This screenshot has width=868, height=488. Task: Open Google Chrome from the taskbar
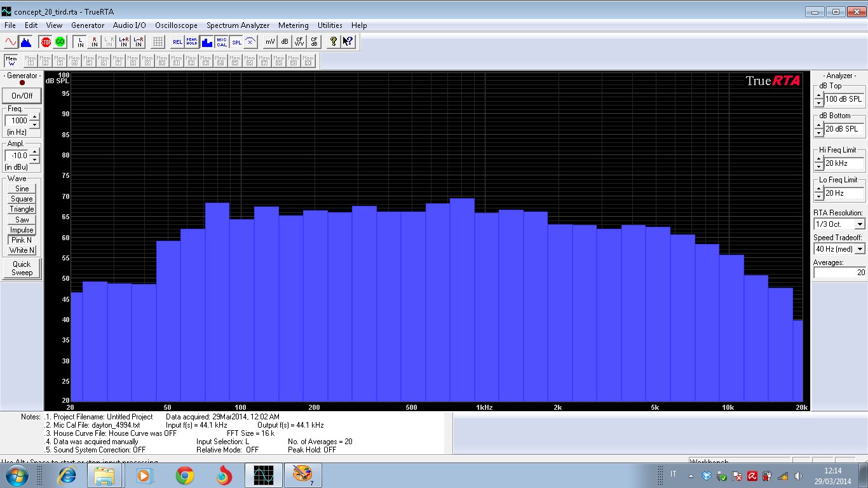185,475
